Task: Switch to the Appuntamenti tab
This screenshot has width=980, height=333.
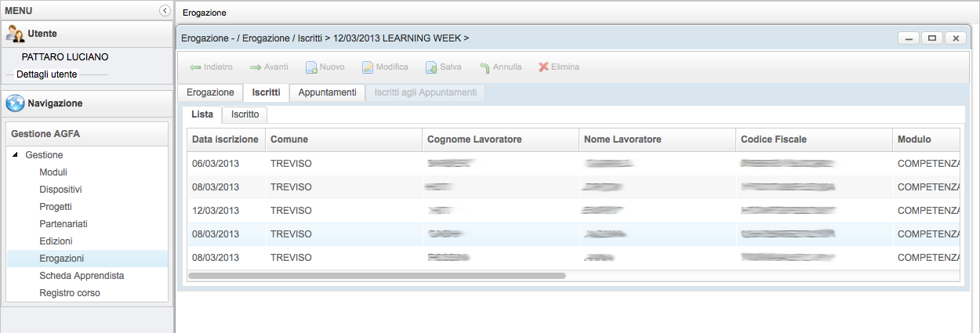Action: [x=327, y=92]
